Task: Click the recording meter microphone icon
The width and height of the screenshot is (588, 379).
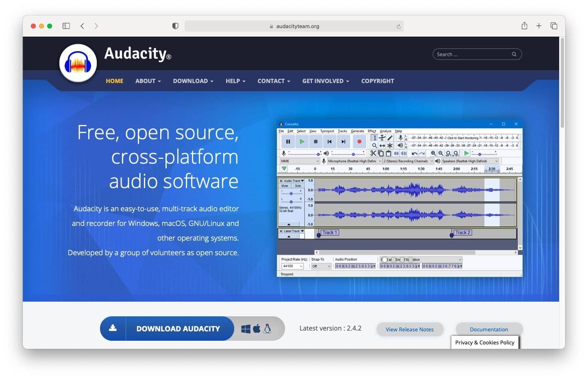Action: click(401, 138)
